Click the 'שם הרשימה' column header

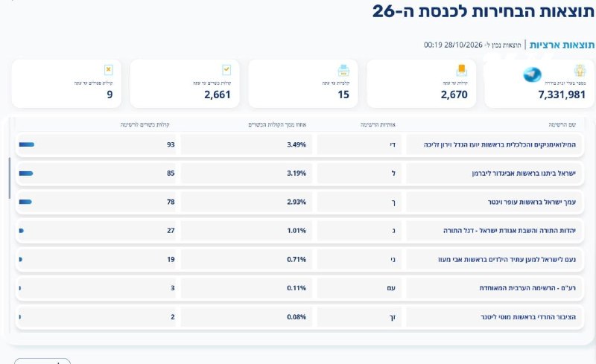point(562,124)
